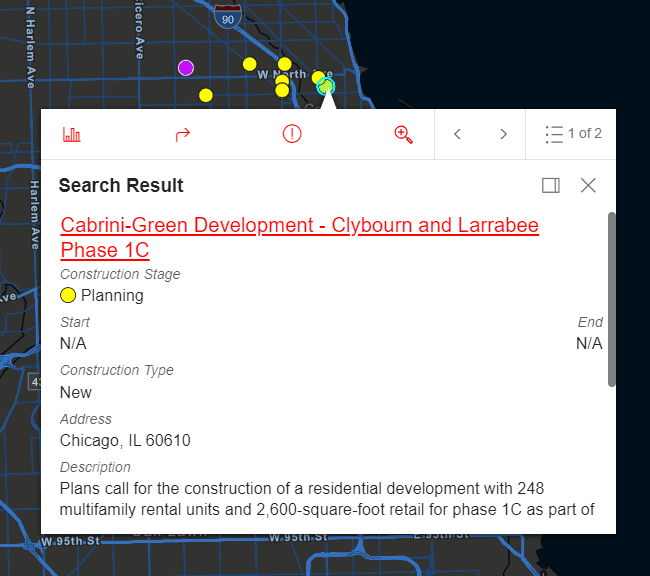Advance to next search result
Viewport: 650px width, 576px height.
503,134
